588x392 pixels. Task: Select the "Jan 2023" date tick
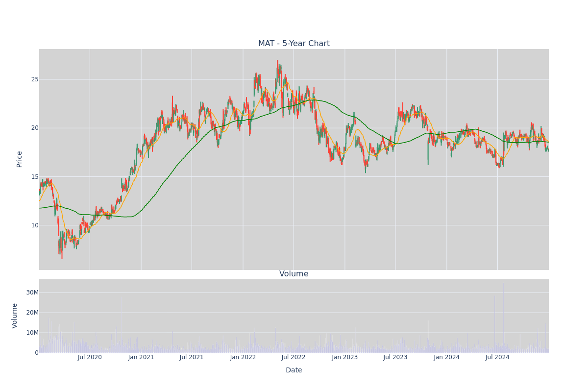(345, 357)
